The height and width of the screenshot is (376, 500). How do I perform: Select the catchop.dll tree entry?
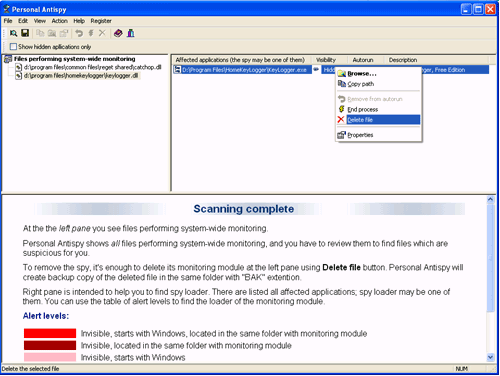click(x=92, y=67)
